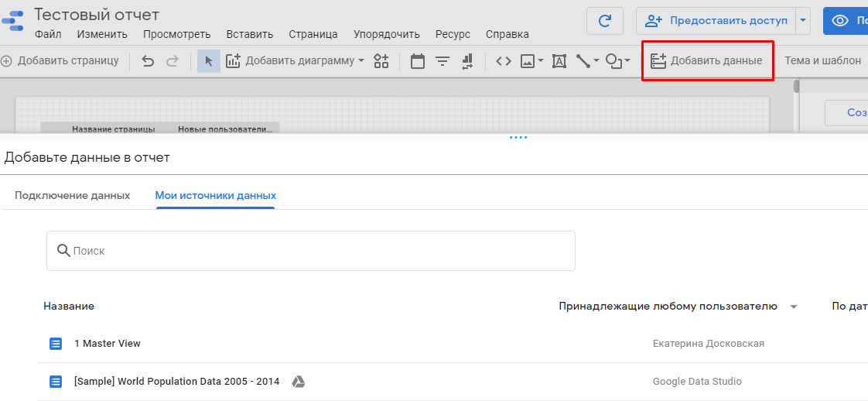The image size is (868, 401).
Task: Insert a date range control
Action: tap(418, 61)
